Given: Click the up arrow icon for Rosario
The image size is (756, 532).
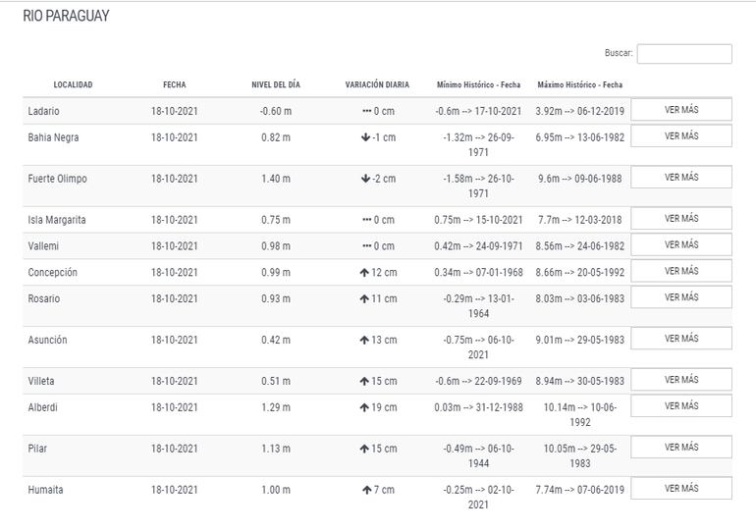Looking at the screenshot, I should (x=363, y=298).
